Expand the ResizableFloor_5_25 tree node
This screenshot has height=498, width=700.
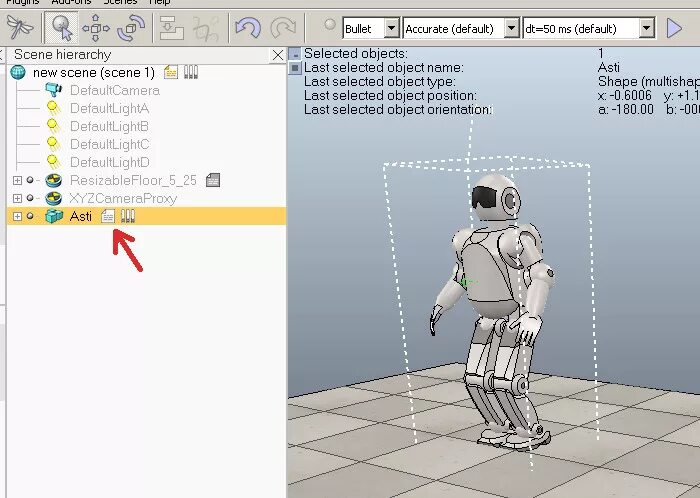point(17,180)
